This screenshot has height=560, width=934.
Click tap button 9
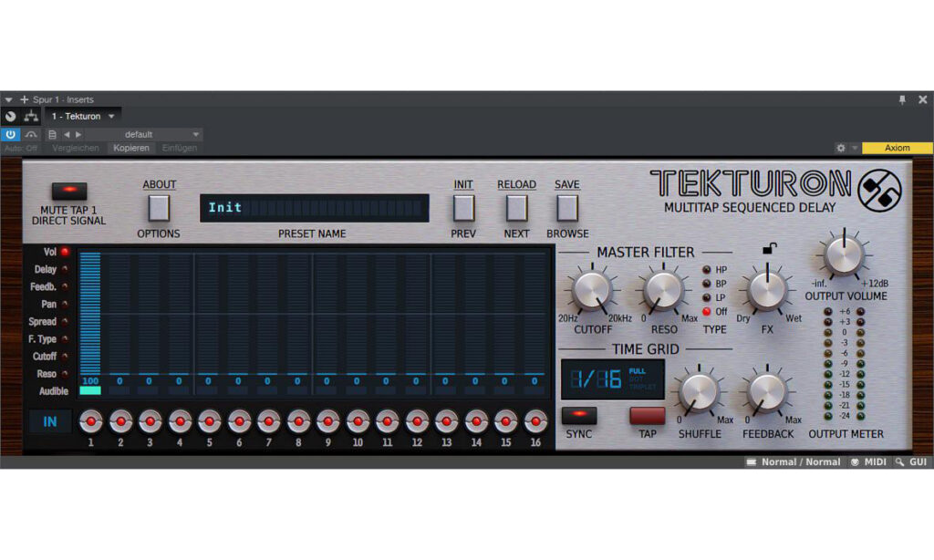pyautogui.click(x=328, y=421)
